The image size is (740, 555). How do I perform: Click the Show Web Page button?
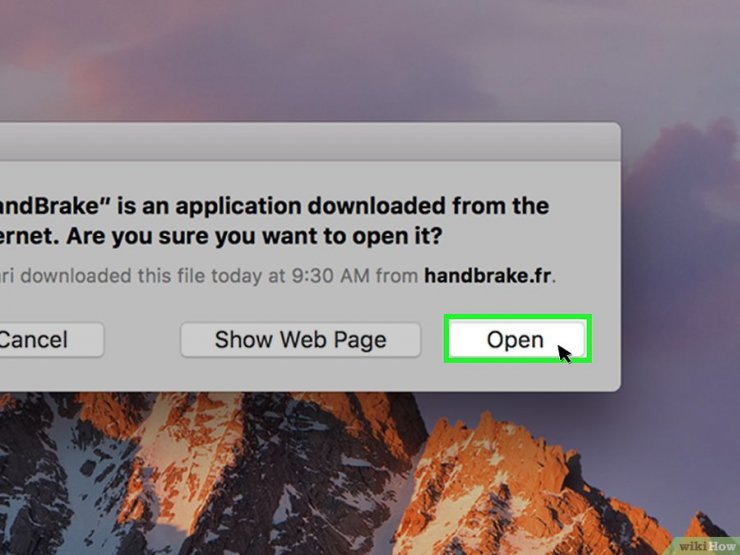pos(300,339)
